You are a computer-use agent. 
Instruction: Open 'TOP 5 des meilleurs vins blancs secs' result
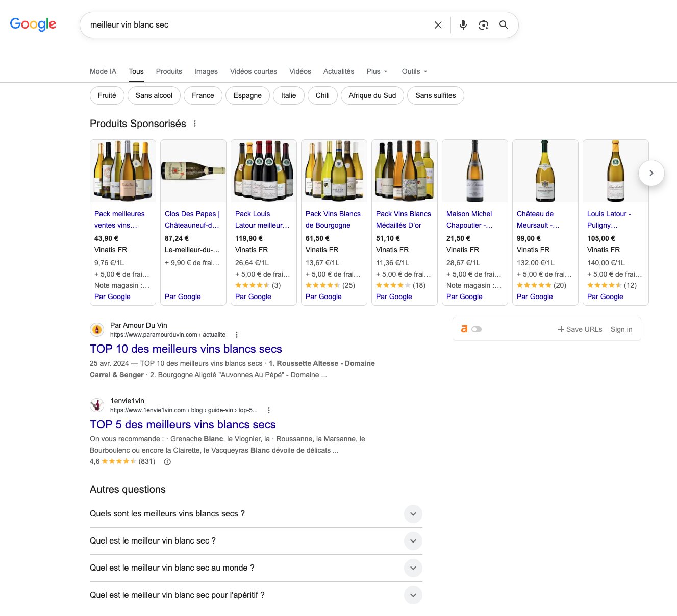pyautogui.click(x=183, y=425)
